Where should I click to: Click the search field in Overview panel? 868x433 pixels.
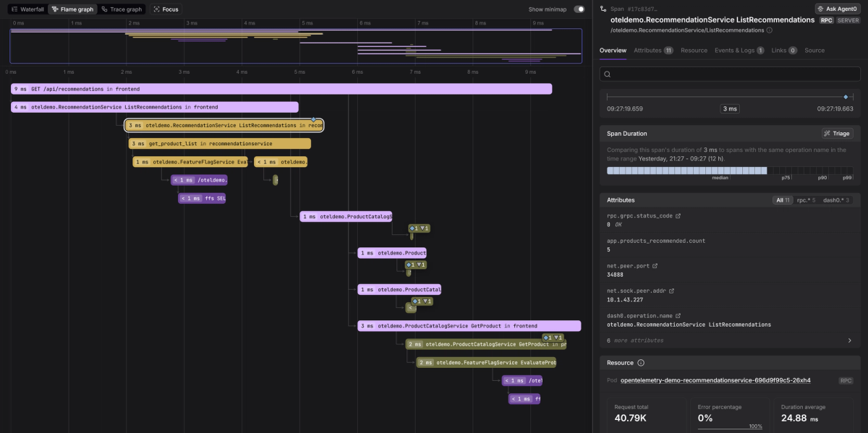[x=730, y=74]
